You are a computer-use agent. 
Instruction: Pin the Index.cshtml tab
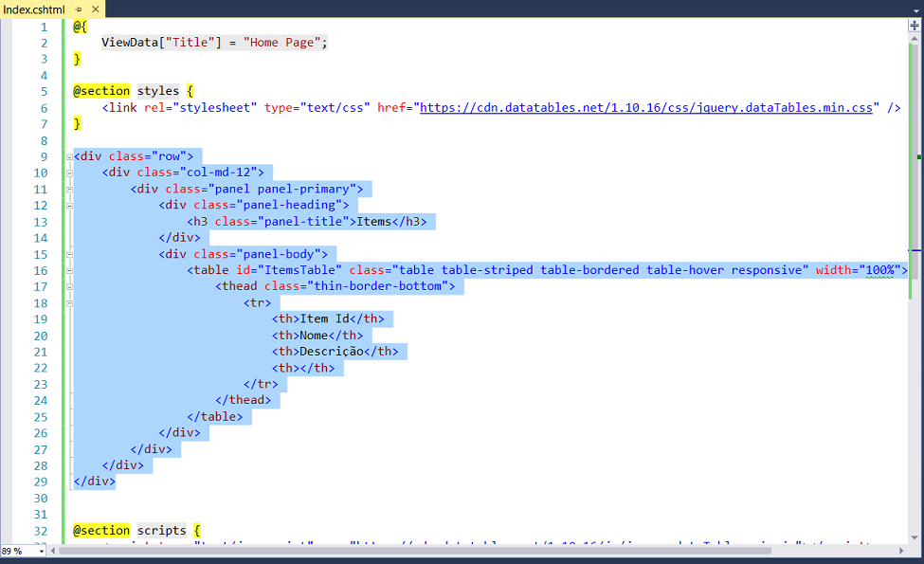[79, 9]
